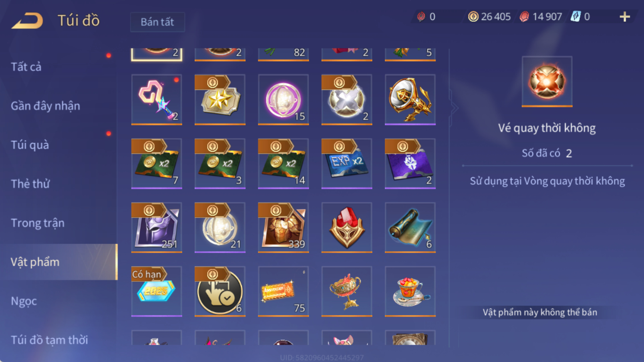The image size is (644, 362).
Task: Select the Anniversary ticket item with 75
Action: [283, 291]
